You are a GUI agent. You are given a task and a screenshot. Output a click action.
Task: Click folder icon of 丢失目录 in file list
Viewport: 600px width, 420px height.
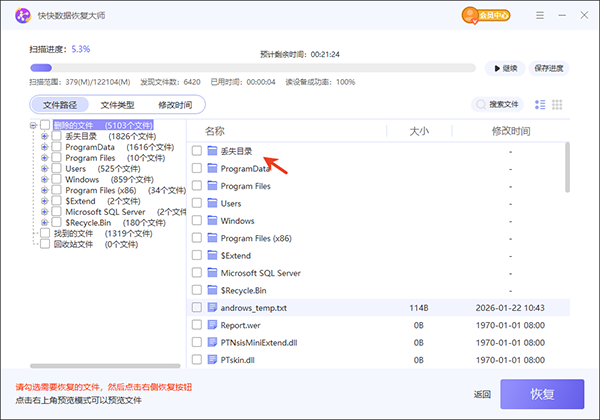pos(212,151)
